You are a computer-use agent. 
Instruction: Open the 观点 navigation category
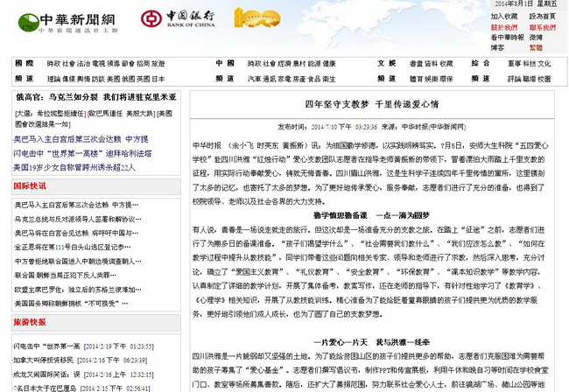click(24, 78)
